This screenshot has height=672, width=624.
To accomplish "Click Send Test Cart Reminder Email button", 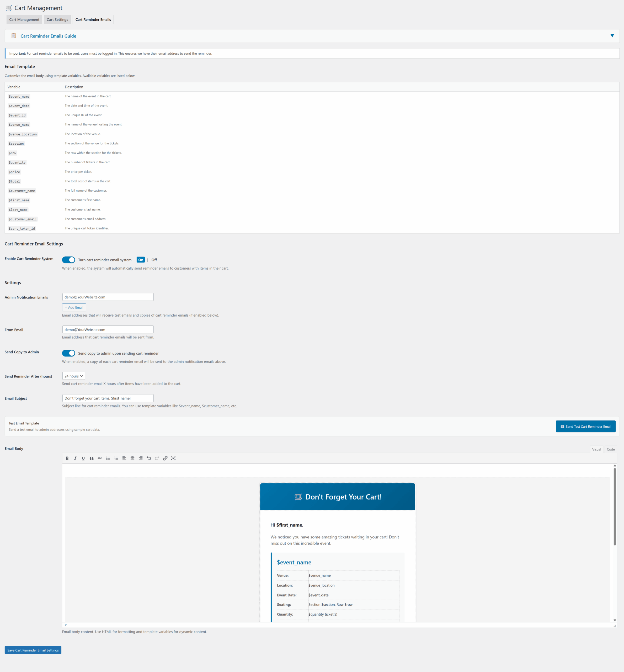I will click(x=585, y=426).
